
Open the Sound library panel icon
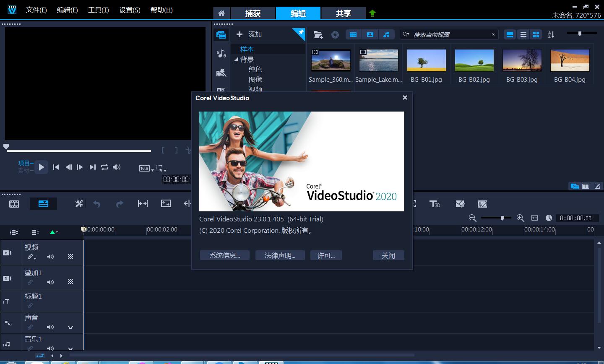pyautogui.click(x=221, y=53)
